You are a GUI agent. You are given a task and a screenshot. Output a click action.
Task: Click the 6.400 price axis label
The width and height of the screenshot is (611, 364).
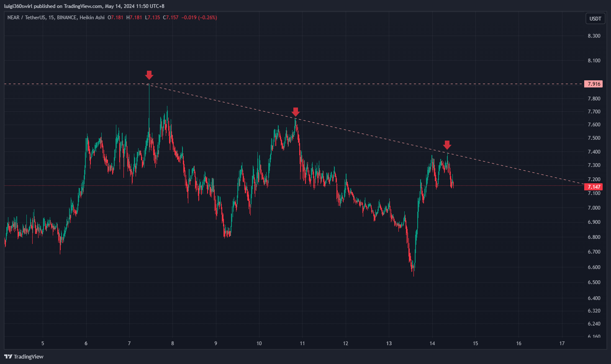594,298
